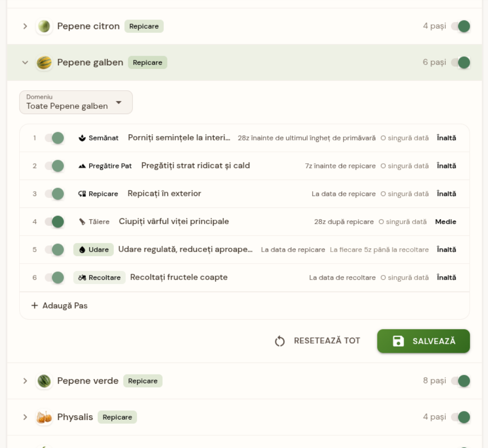Image resolution: width=488 pixels, height=448 pixels.
Task: Click the Udare water drop icon
Action: pyautogui.click(x=82, y=250)
